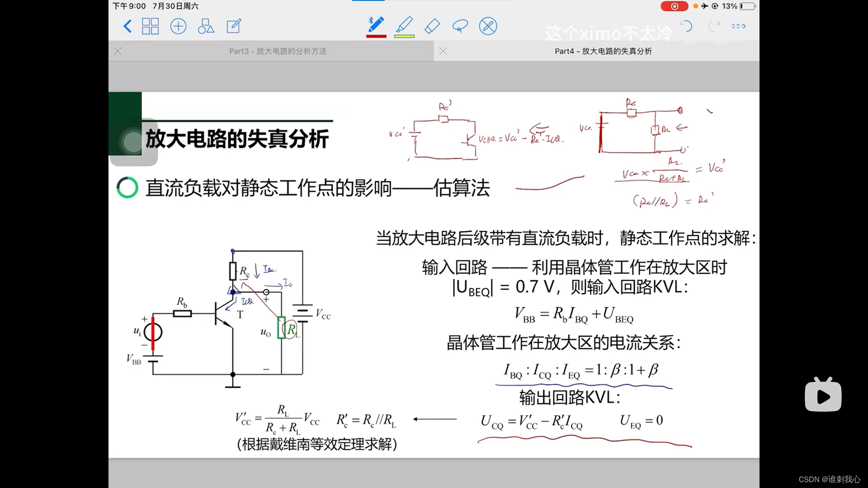Select the eraser tool
868x488 pixels.
(432, 26)
